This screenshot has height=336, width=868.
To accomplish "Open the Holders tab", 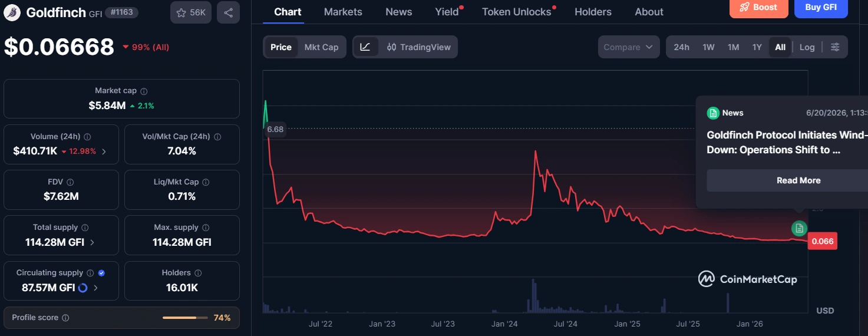I will click(x=593, y=12).
